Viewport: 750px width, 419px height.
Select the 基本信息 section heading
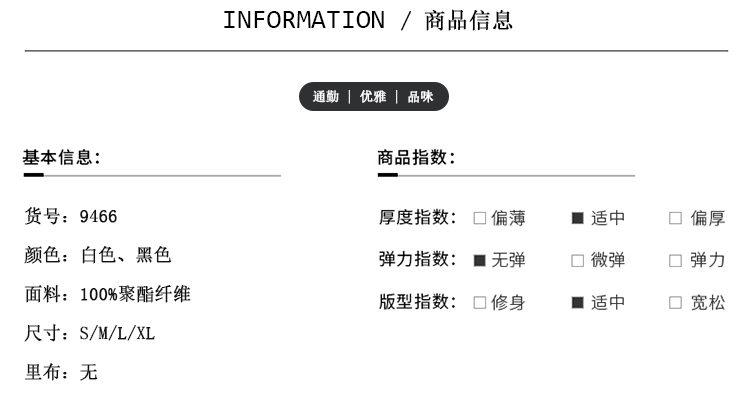click(62, 157)
